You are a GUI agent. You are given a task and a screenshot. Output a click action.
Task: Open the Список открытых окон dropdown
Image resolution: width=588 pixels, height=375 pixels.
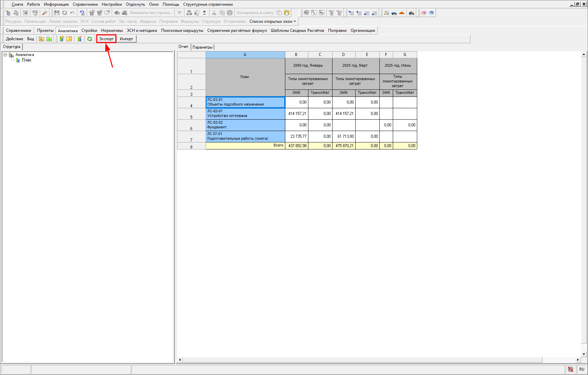tap(273, 21)
